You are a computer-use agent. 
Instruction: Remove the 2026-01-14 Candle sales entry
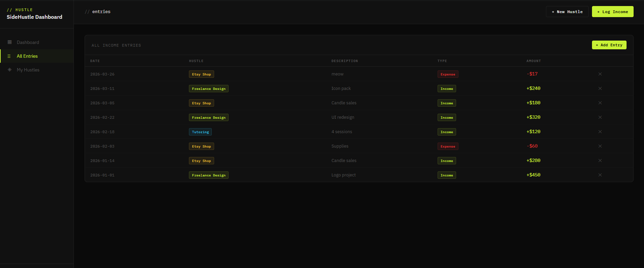[x=600, y=161]
